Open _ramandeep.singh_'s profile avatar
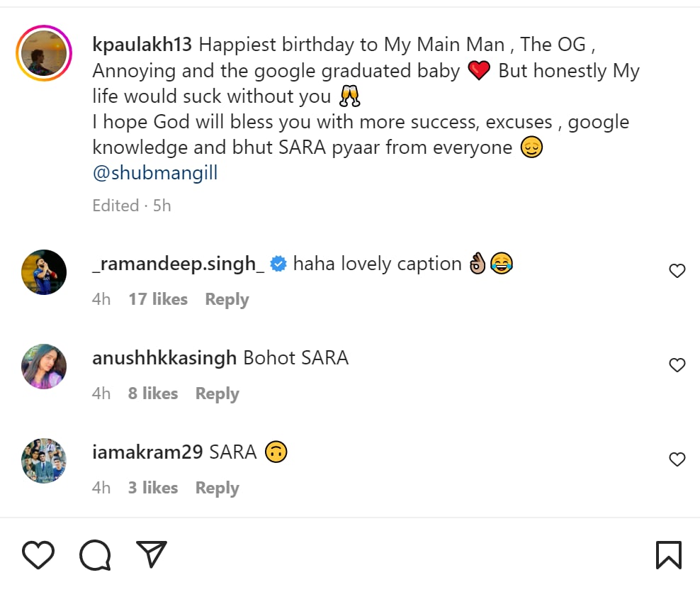Screen dimensions: 700x592 (44, 272)
